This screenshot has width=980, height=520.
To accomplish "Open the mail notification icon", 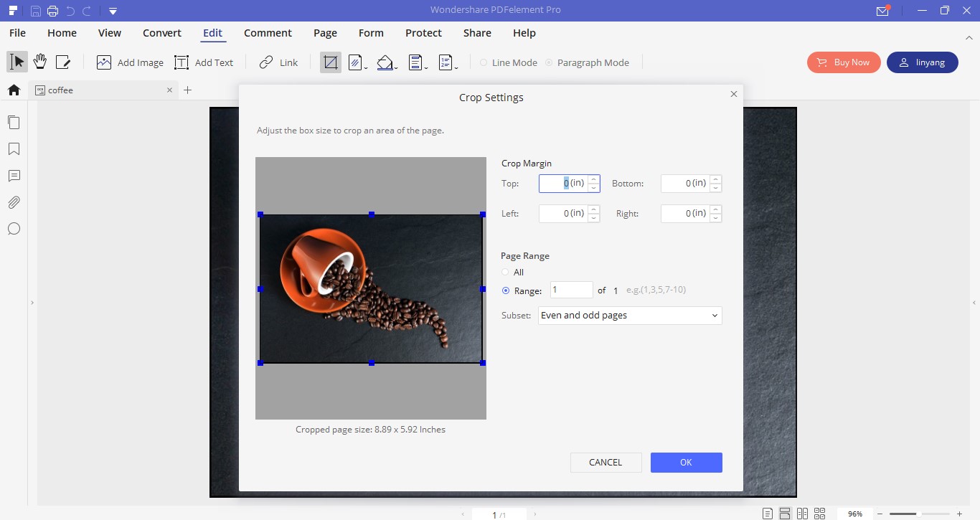I will point(883,11).
